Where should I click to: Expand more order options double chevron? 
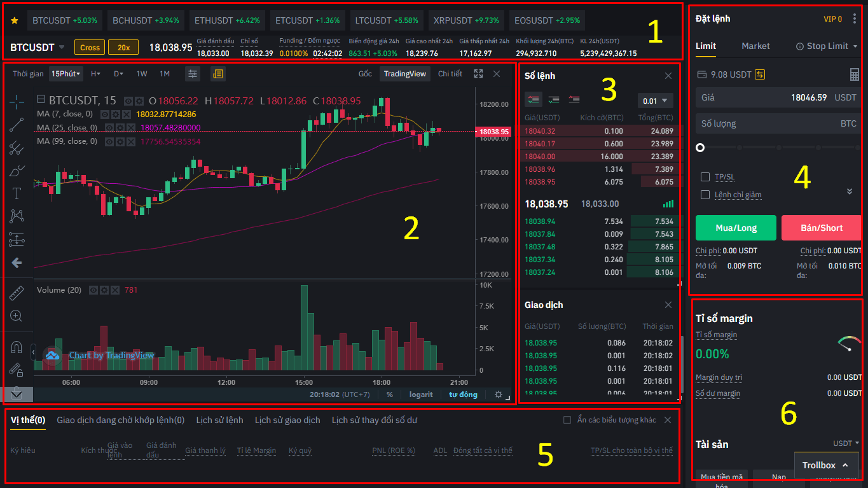pyautogui.click(x=850, y=192)
